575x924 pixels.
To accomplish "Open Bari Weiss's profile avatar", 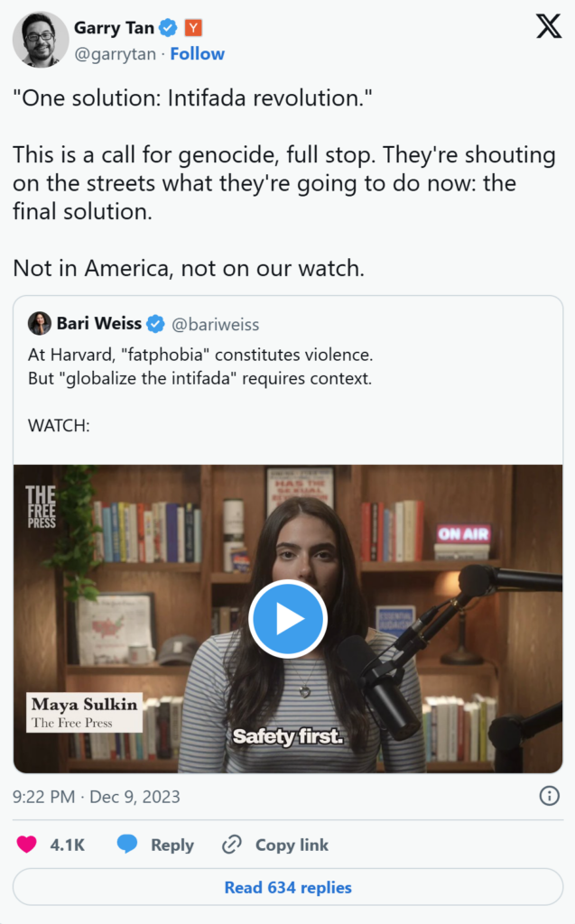I will [40, 323].
